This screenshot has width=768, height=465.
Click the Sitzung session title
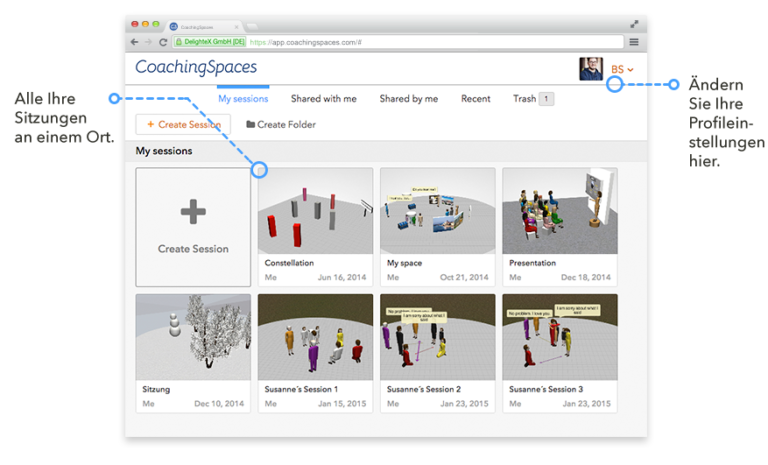156,390
